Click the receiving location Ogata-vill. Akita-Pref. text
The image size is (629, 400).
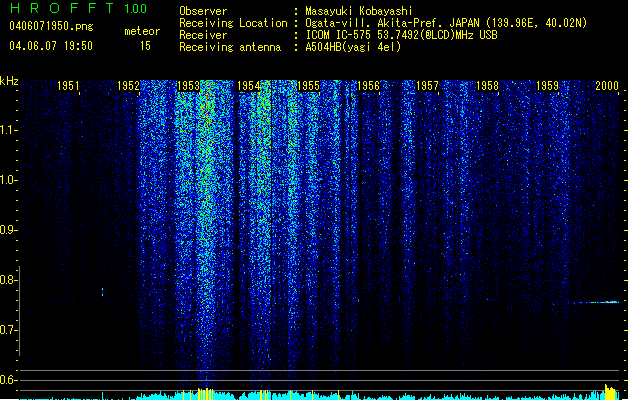(446, 23)
